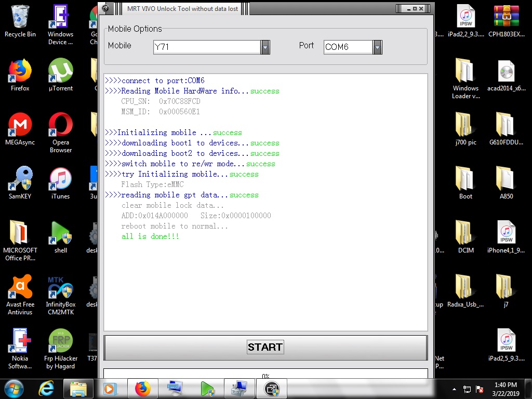Select MICROSOFT Office PR folder icon
532x399 pixels.
20,241
